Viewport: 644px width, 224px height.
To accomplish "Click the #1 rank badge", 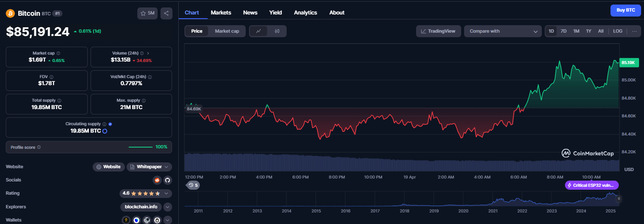I will tap(57, 13).
